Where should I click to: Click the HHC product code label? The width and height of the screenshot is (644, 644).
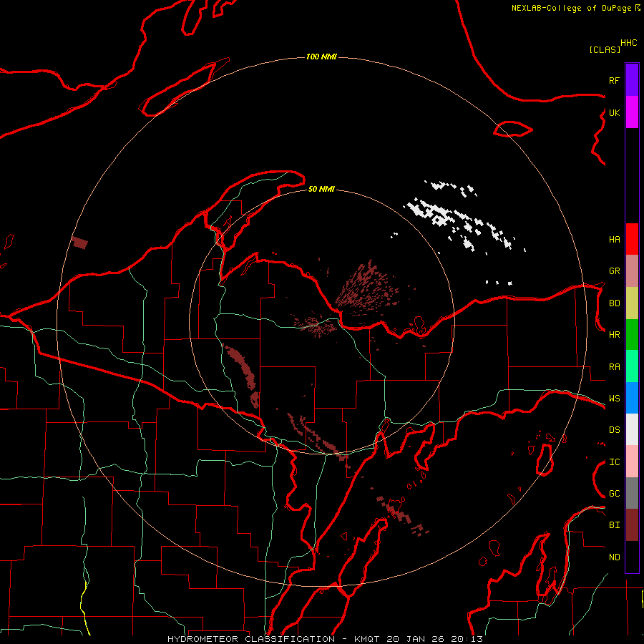point(629,43)
